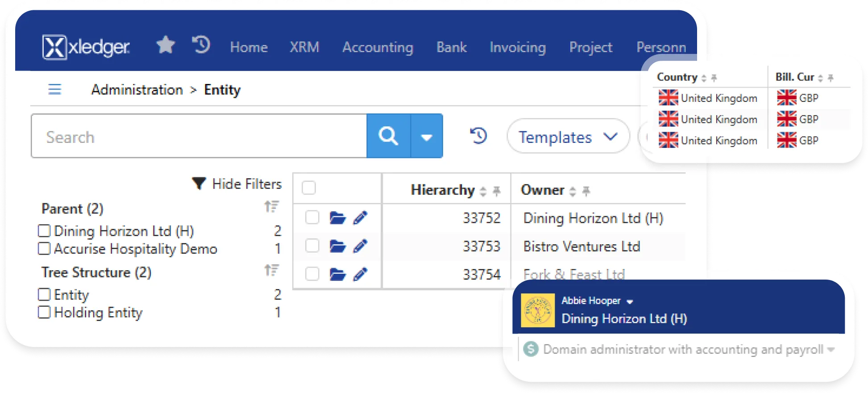This screenshot has width=868, height=393.
Task: Click the Hierarchy column header
Action: (443, 190)
